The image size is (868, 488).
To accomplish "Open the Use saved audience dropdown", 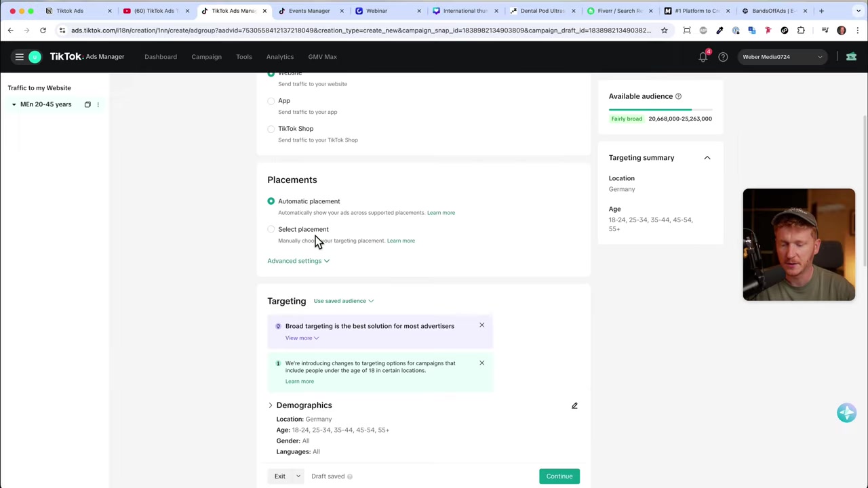I will 343,301.
